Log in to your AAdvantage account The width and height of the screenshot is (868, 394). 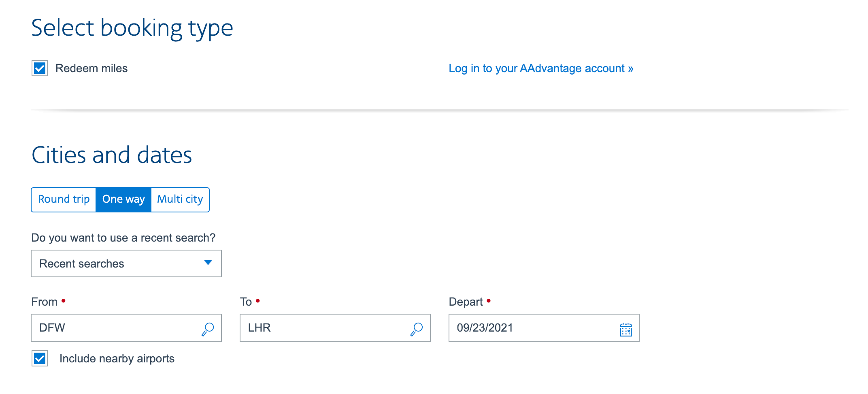pos(541,69)
